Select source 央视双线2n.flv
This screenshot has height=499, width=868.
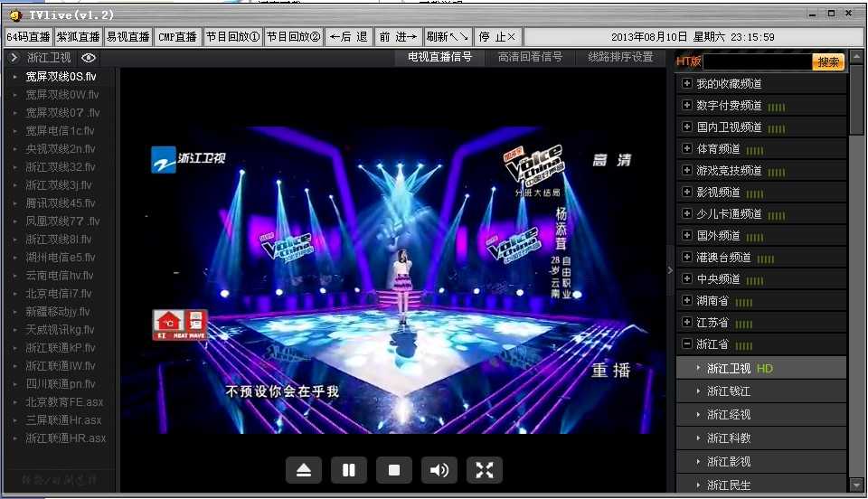tap(60, 149)
